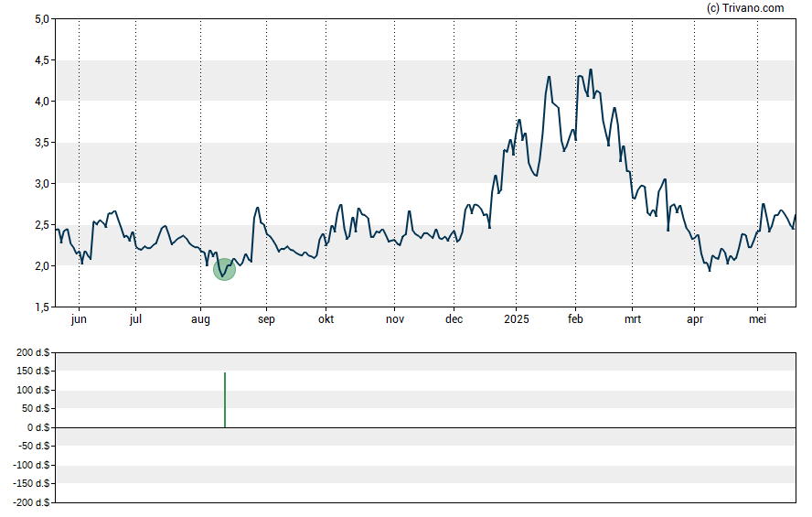Click the 'okt' month axis label

326,319
